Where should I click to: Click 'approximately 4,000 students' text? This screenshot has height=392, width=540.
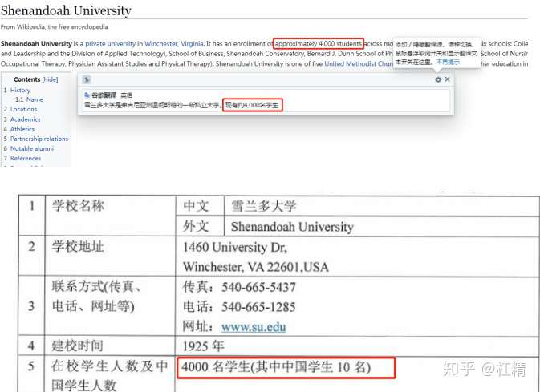[319, 44]
